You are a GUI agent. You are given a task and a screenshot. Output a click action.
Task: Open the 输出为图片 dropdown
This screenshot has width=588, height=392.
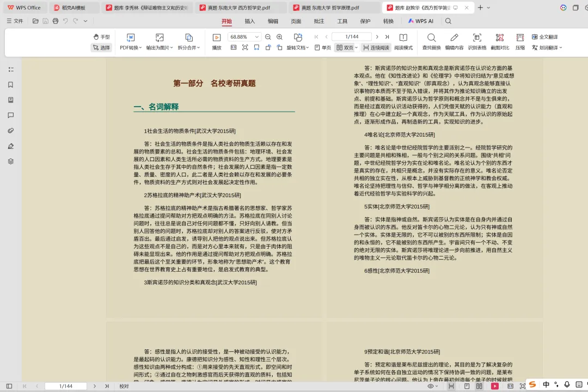point(160,48)
